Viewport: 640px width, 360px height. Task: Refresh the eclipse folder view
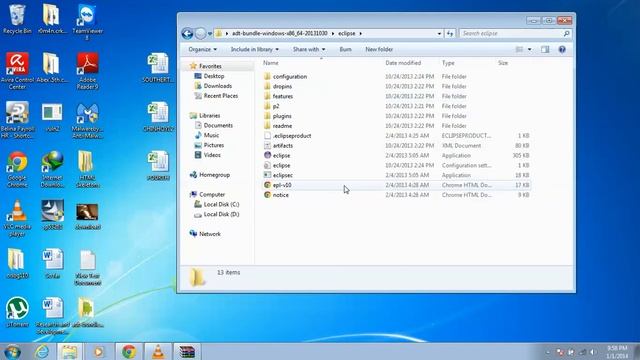[450, 33]
